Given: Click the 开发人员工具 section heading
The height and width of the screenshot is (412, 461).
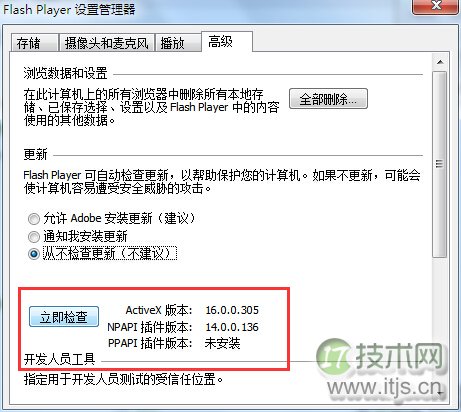Looking at the screenshot, I should (60, 359).
